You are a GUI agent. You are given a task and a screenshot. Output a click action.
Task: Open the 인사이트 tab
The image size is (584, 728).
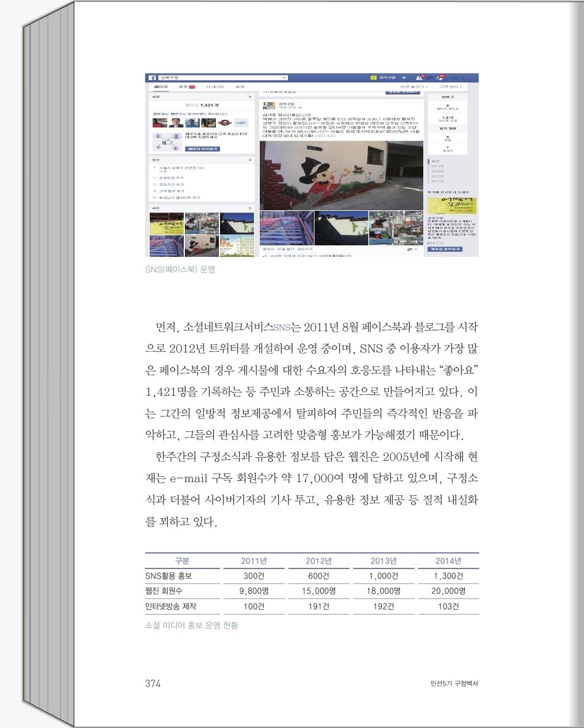(214, 87)
